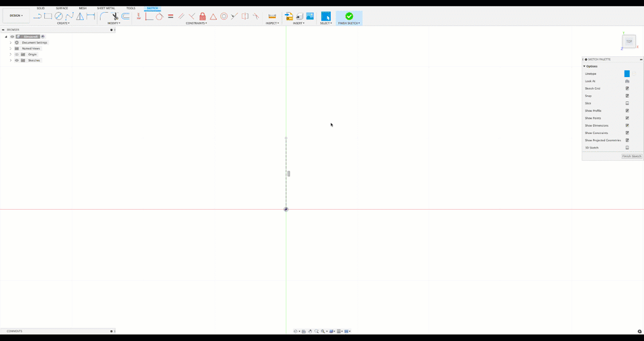The height and width of the screenshot is (341, 644).
Task: Toggle the Show Points checkbox
Action: (x=627, y=118)
